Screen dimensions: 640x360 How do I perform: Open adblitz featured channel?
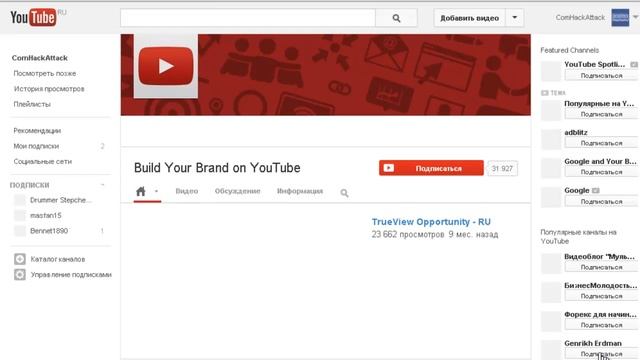(x=576, y=133)
